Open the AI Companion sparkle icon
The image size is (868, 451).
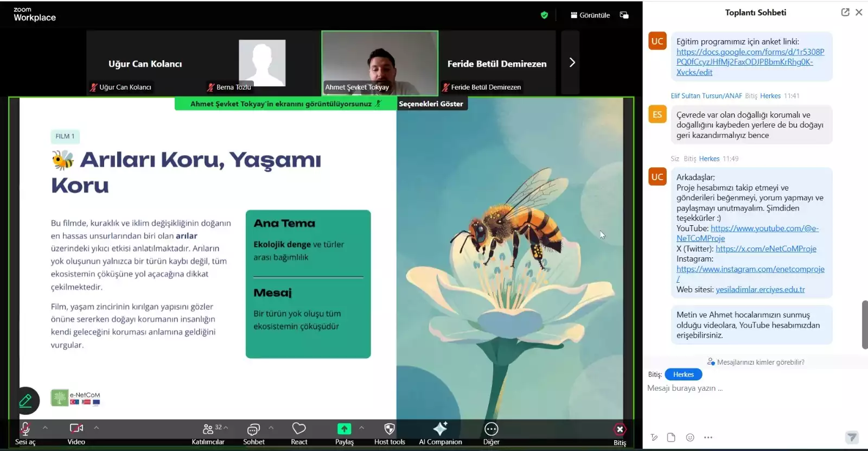click(x=441, y=433)
